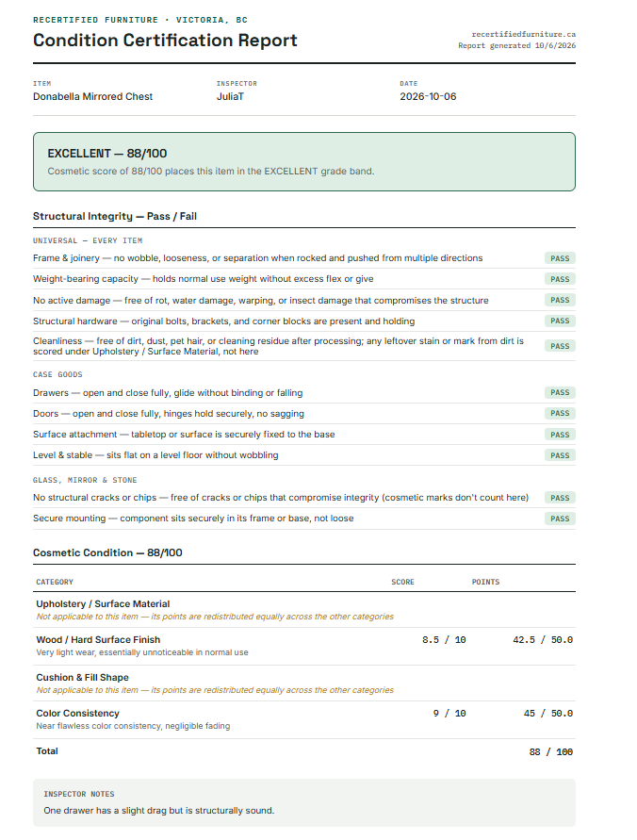This screenshot has width=637, height=840.
Task: Click the PASS badge for Structural hardware
Action: pyautogui.click(x=560, y=321)
